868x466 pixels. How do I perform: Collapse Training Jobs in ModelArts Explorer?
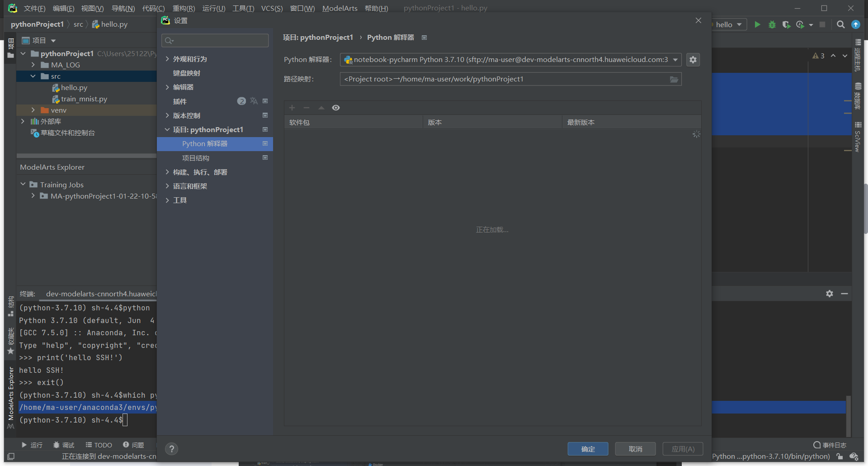click(23, 184)
